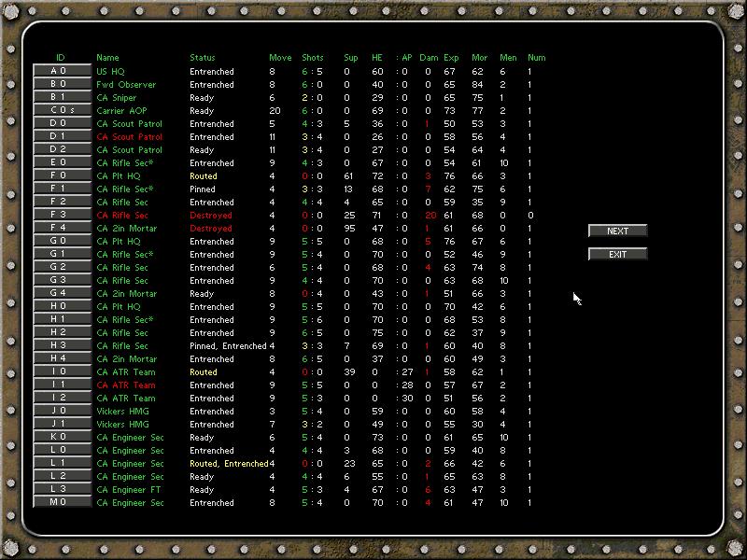Click the Pinned status in the F 1 row
The height and width of the screenshot is (560, 747).
coord(203,189)
